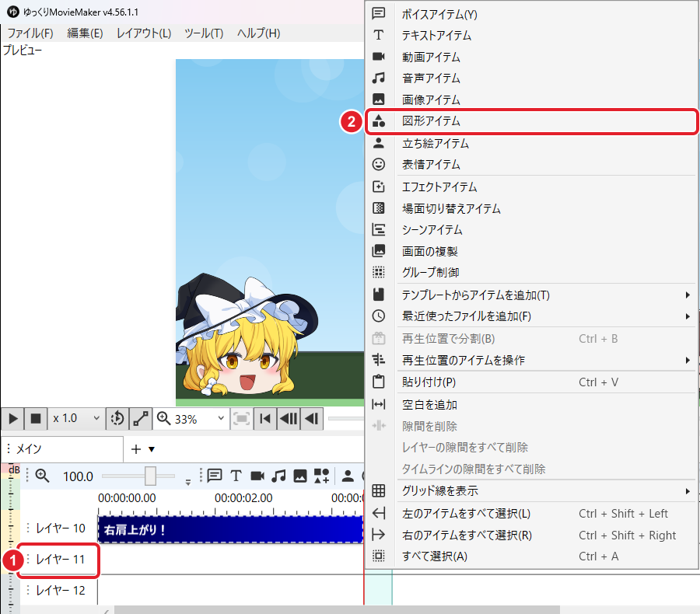
Task: Open the 33% zoom dropdown
Action: coord(191,419)
